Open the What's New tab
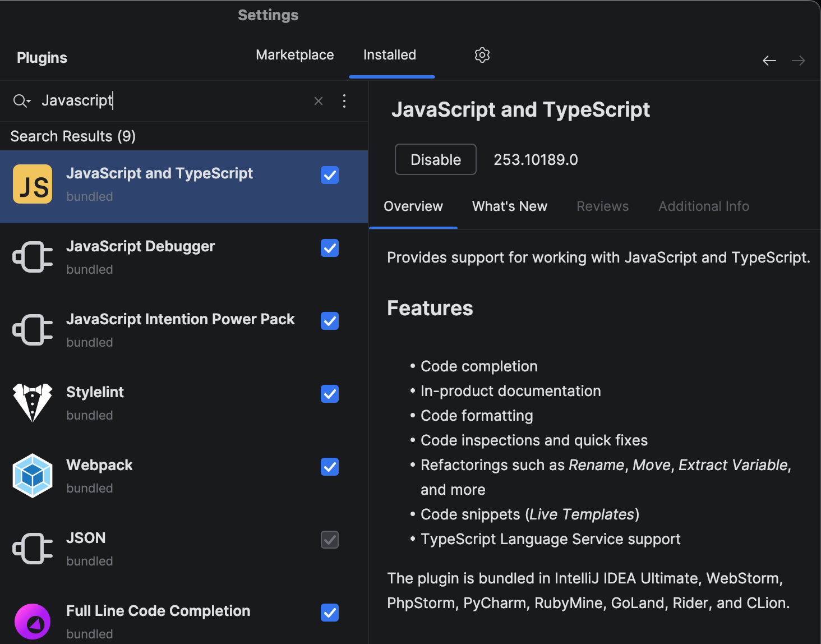Screen dimensions: 821x644 (x=509, y=206)
